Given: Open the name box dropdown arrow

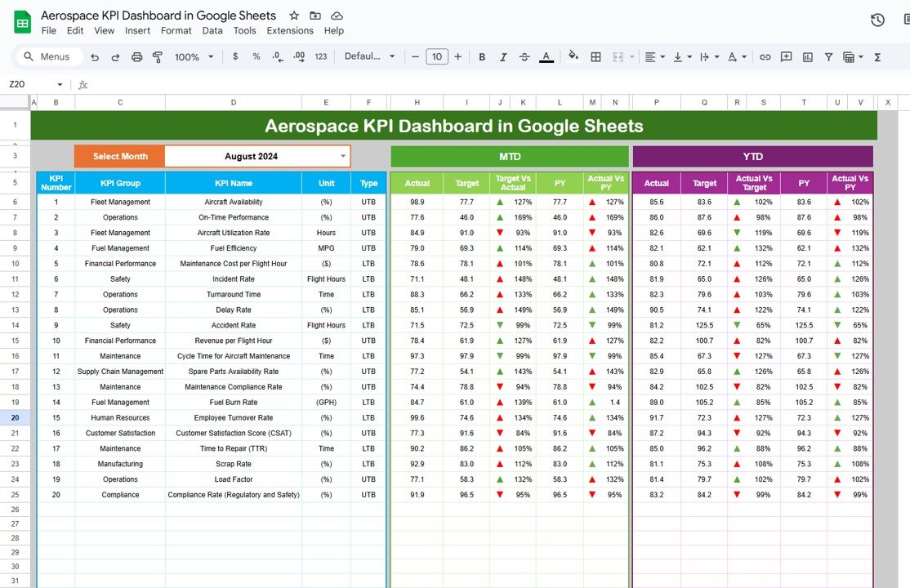Looking at the screenshot, I should pos(60,85).
